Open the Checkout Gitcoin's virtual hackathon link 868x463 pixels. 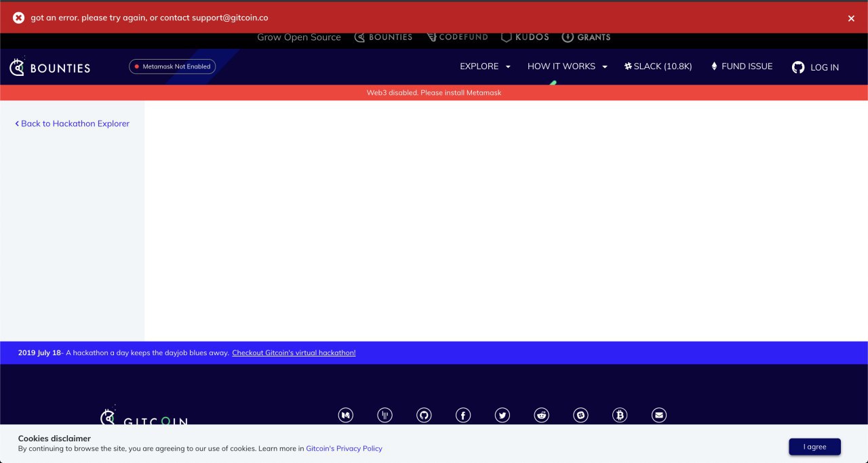pos(294,353)
